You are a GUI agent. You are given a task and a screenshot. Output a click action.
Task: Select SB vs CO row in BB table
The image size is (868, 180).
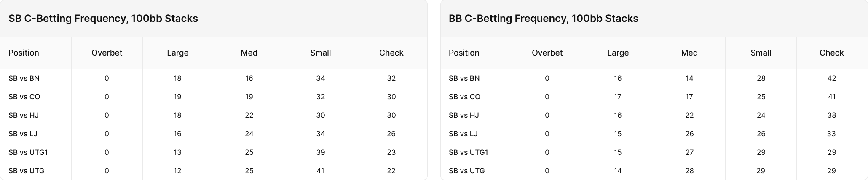pyautogui.click(x=654, y=97)
